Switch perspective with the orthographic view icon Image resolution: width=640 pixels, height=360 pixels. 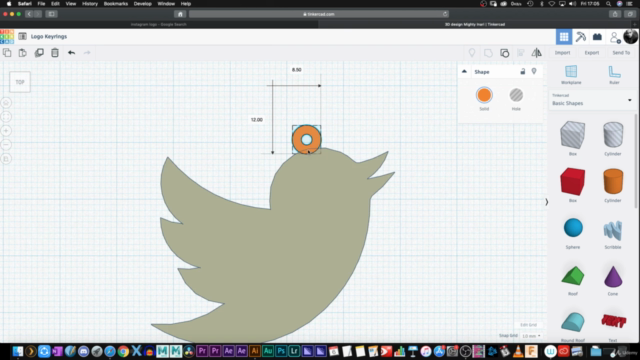(6, 159)
